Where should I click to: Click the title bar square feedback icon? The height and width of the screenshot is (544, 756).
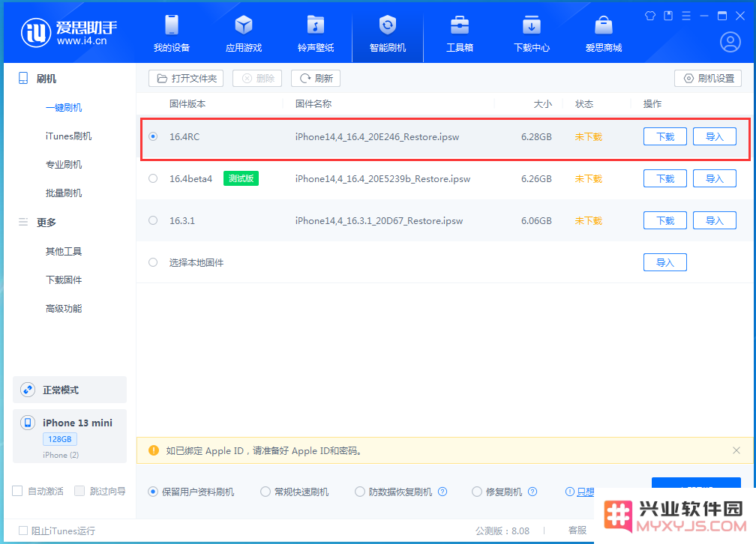point(668,16)
